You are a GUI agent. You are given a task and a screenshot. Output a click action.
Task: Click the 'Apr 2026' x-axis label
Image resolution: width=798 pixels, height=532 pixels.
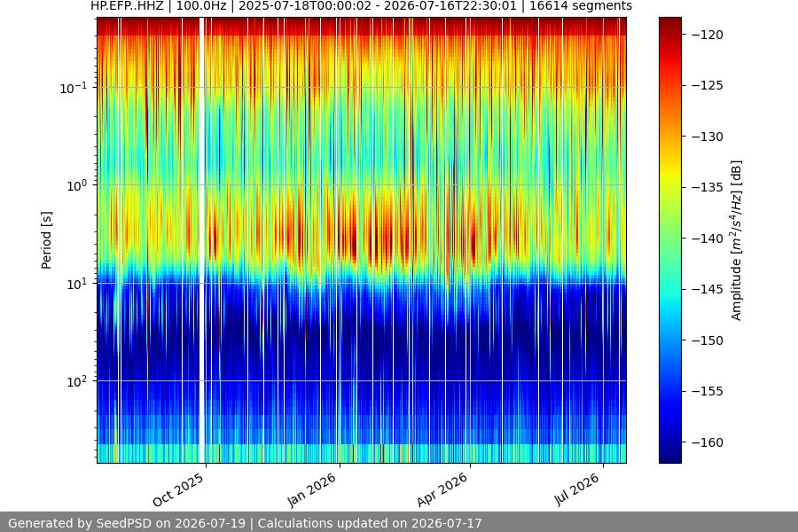[442, 489]
